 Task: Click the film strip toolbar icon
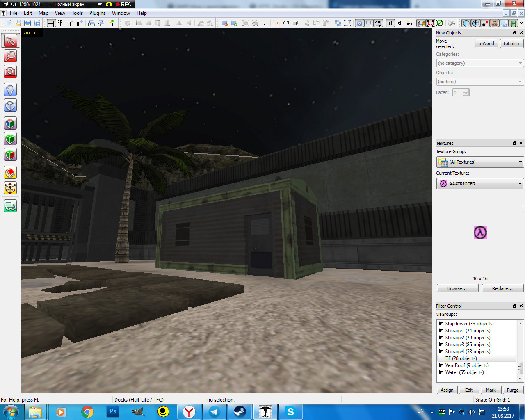click(x=513, y=23)
